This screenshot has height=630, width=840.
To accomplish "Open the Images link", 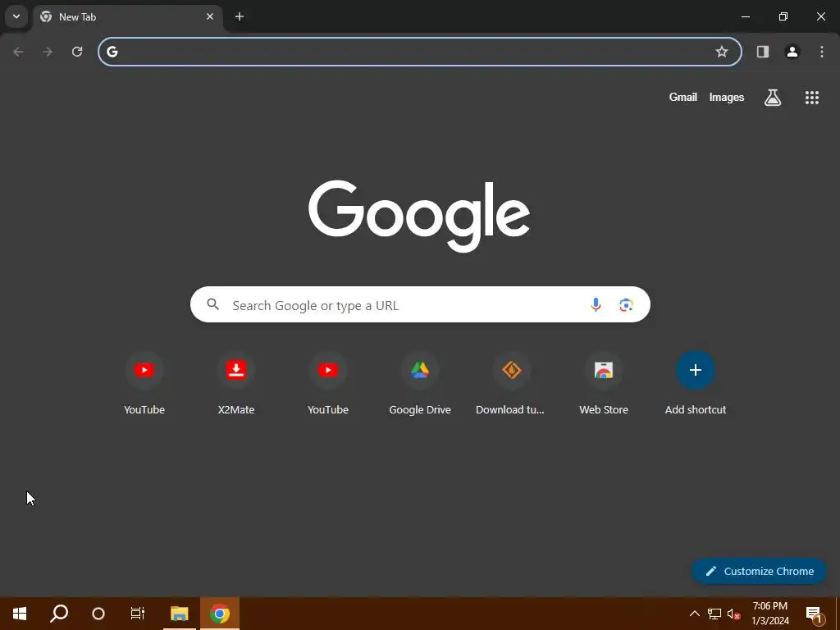I will (727, 97).
